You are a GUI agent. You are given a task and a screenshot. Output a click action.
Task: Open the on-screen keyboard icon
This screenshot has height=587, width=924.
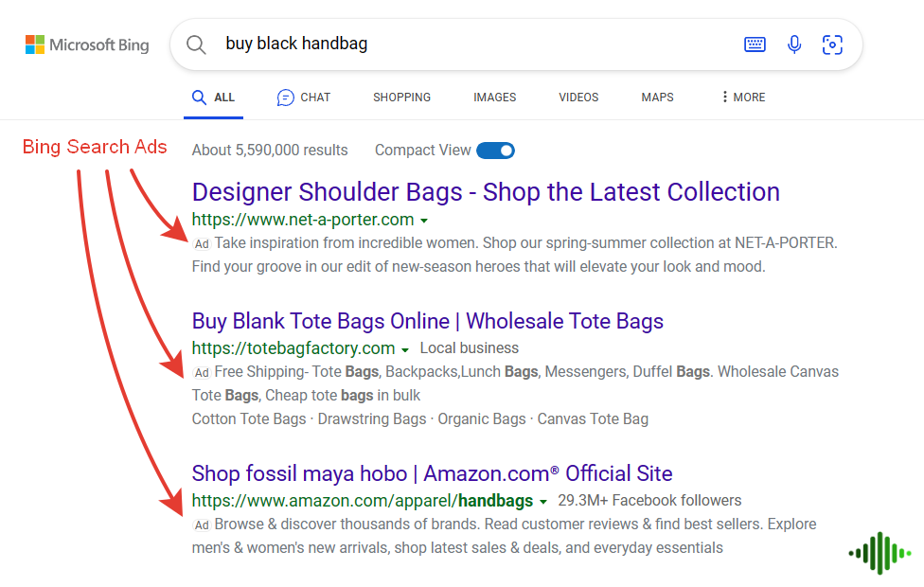point(755,44)
